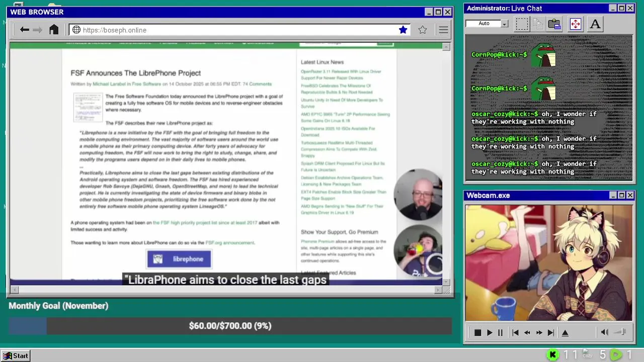
Task: Open the browser hamburger menu
Action: 443,30
